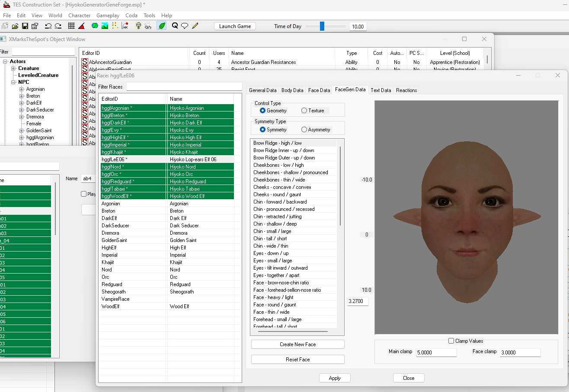569x392 pixels.
Task: Select the Texture control type
Action: click(304, 111)
